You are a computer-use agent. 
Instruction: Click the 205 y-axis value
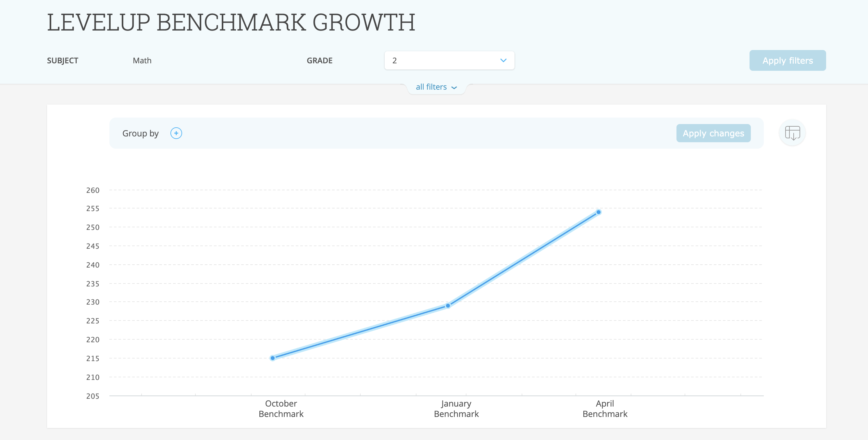(x=93, y=396)
